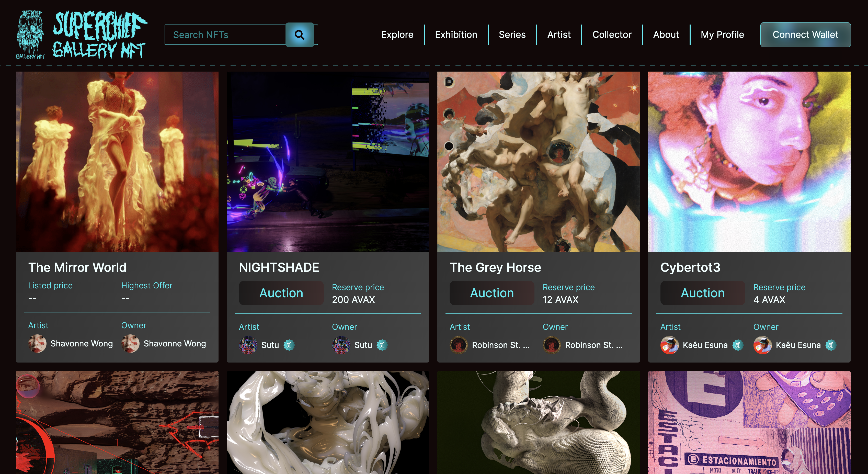The image size is (868, 474).
Task: Go to the Exhibition page
Action: [456, 35]
